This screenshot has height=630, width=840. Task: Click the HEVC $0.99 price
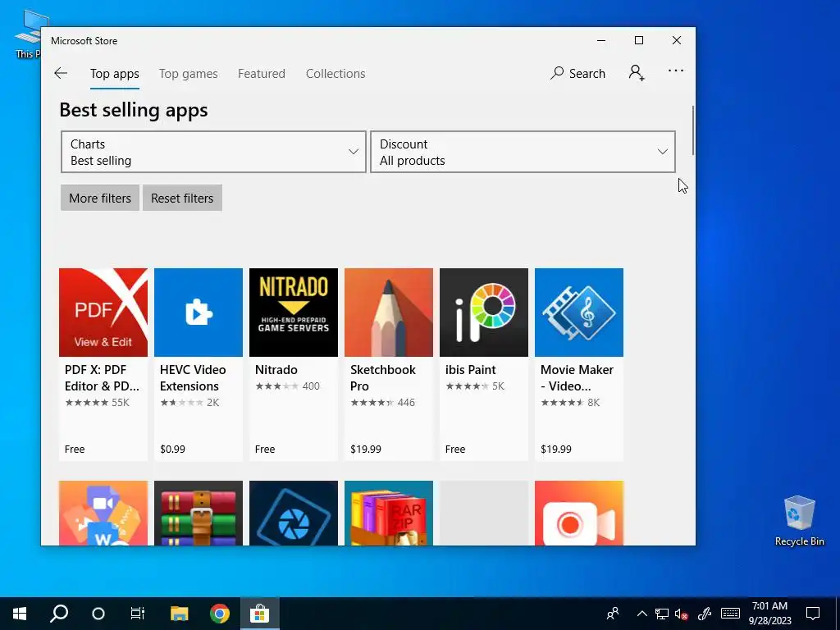[172, 450]
